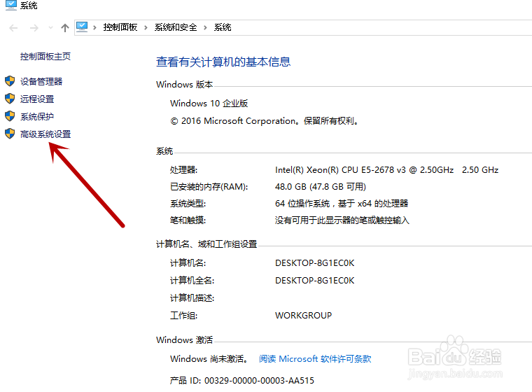The image size is (532, 392).
Task: Click the computer icon in the address bar
Action: click(82, 27)
